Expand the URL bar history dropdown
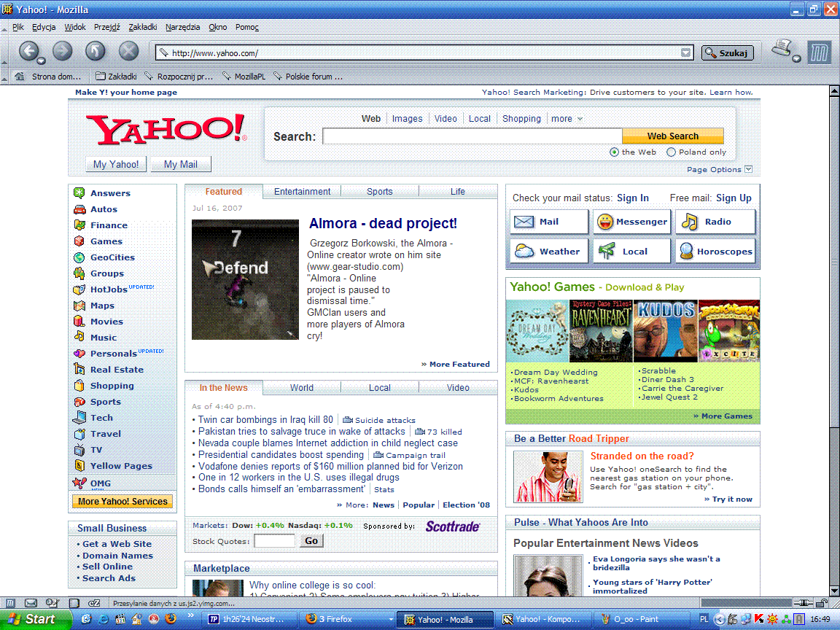This screenshot has height=630, width=840. (685, 52)
